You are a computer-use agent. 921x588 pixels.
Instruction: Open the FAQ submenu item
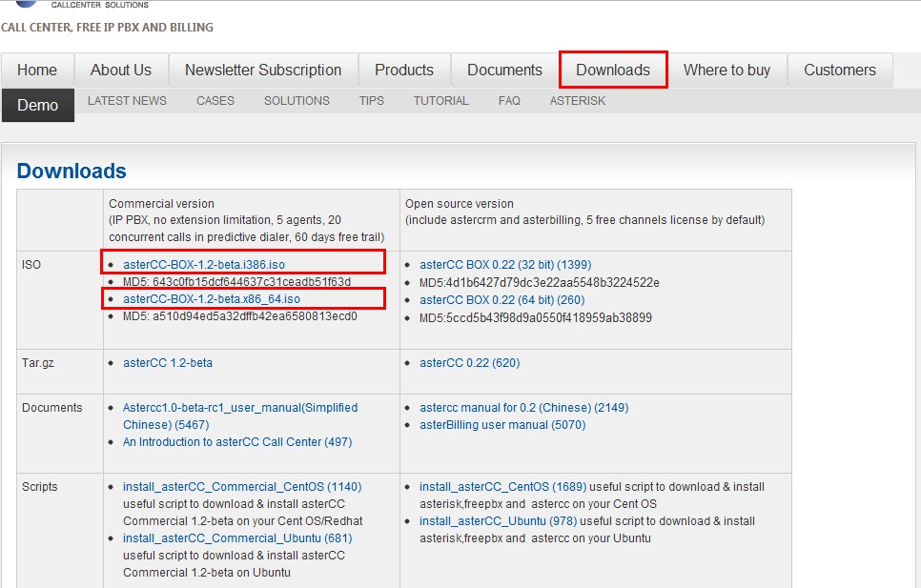click(x=509, y=101)
